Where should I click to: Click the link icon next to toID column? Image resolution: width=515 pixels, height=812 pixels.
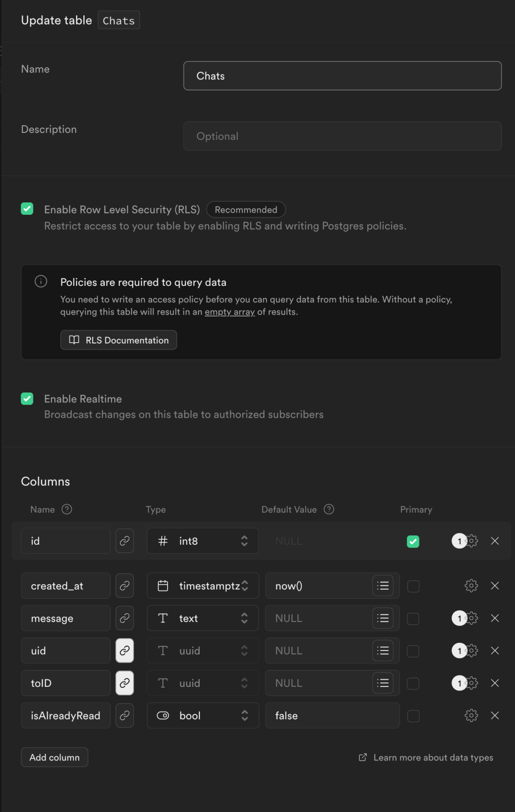click(x=124, y=683)
